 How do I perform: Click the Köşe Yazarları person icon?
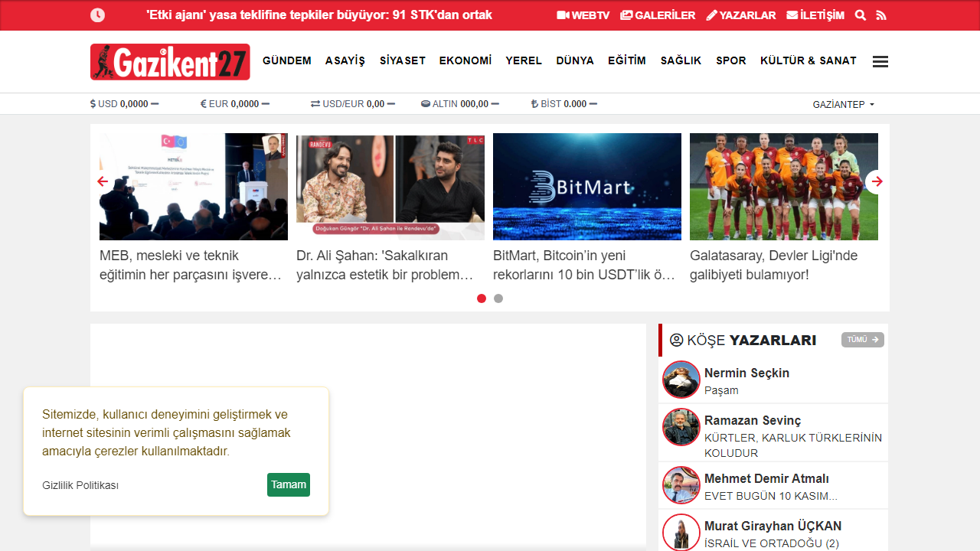[x=677, y=340]
